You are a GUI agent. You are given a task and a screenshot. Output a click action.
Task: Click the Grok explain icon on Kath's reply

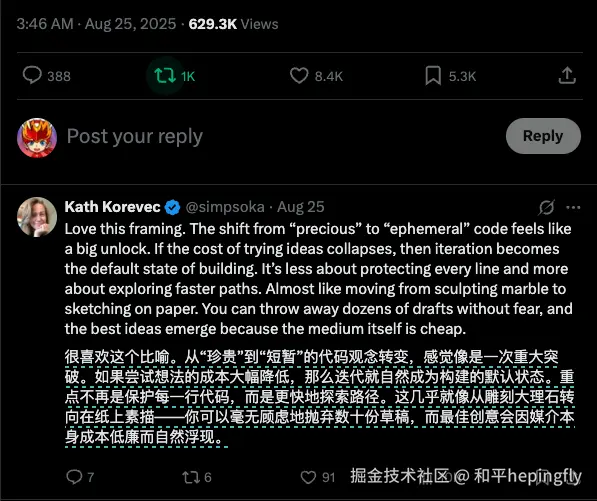click(547, 207)
